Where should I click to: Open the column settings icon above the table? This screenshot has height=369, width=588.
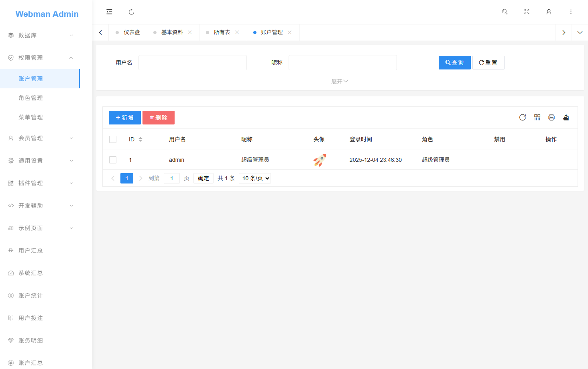pos(537,117)
